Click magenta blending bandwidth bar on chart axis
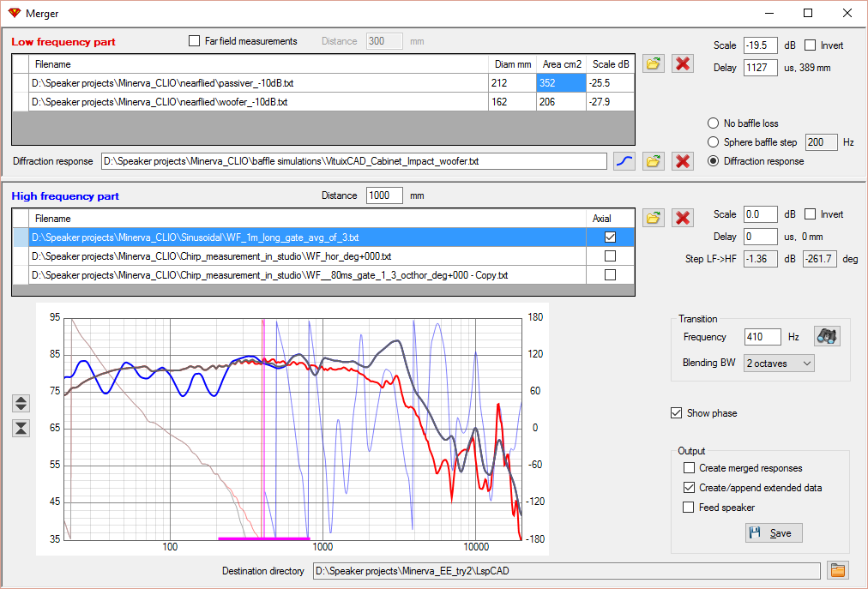868x589 pixels. point(264,538)
